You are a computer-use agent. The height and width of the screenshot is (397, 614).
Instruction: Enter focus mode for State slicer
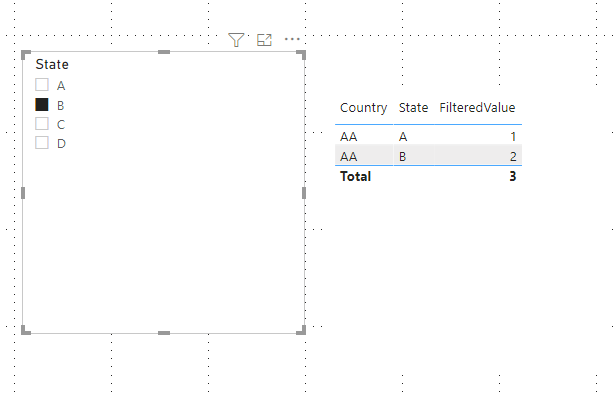[264, 40]
